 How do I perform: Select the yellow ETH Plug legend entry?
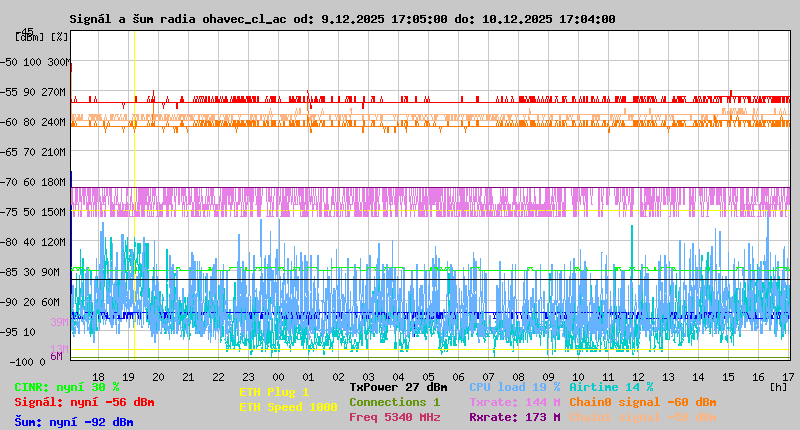tap(274, 393)
